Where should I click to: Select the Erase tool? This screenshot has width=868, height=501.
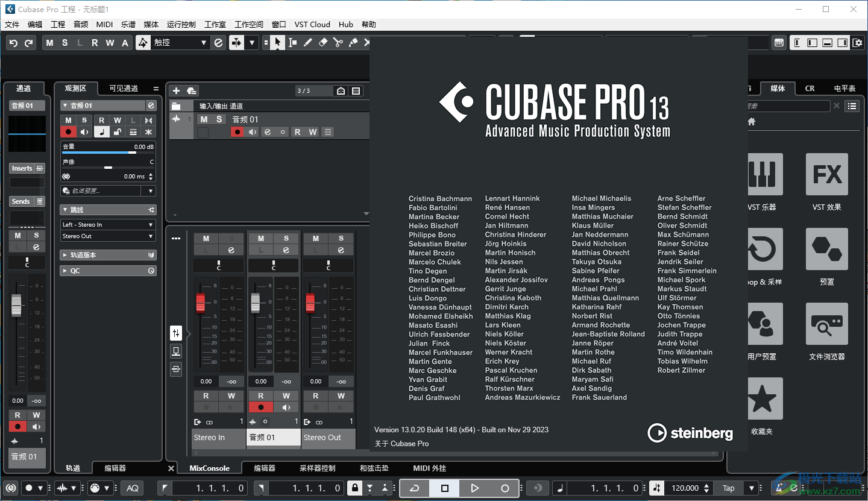[322, 43]
